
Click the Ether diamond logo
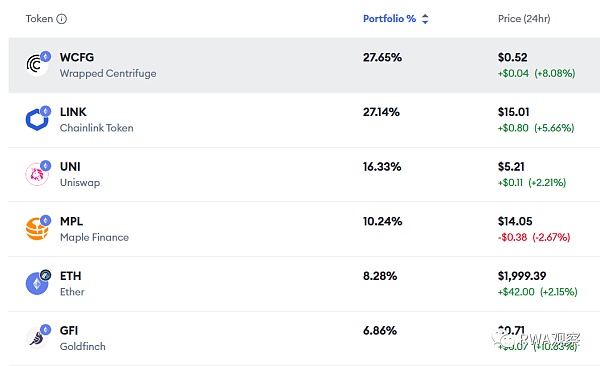(x=37, y=284)
